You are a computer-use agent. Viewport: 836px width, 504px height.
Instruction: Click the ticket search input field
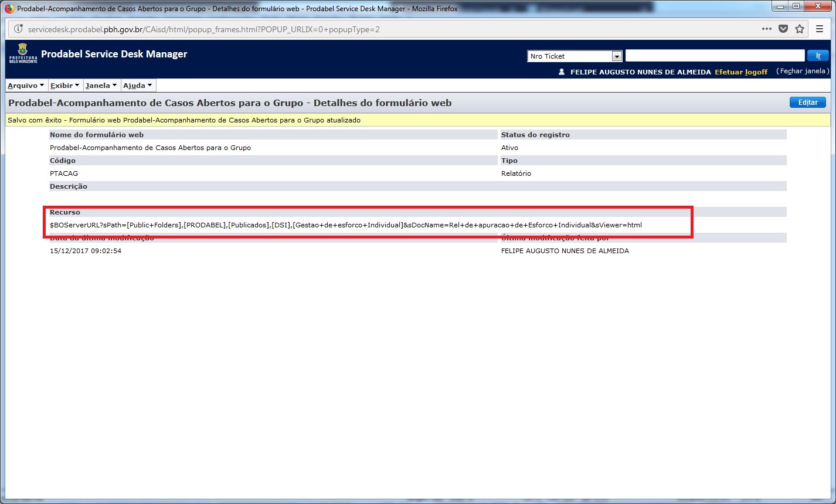click(x=715, y=56)
